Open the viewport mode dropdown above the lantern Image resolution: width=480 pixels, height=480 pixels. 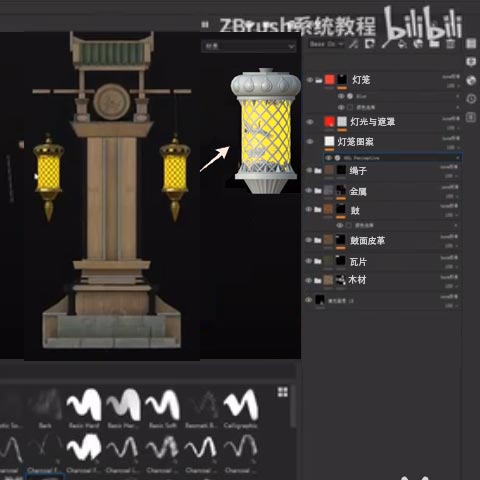pyautogui.click(x=248, y=46)
